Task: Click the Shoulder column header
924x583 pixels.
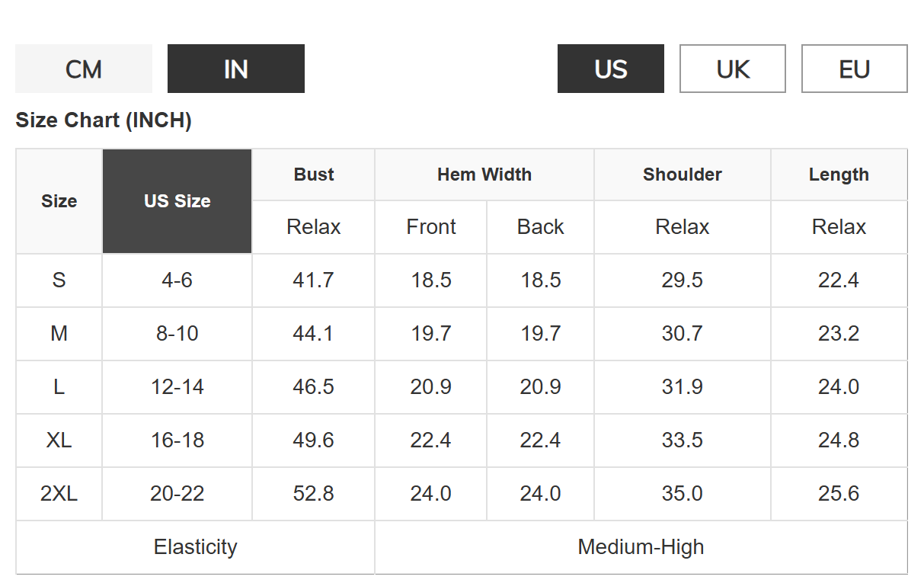Action: pyautogui.click(x=683, y=175)
